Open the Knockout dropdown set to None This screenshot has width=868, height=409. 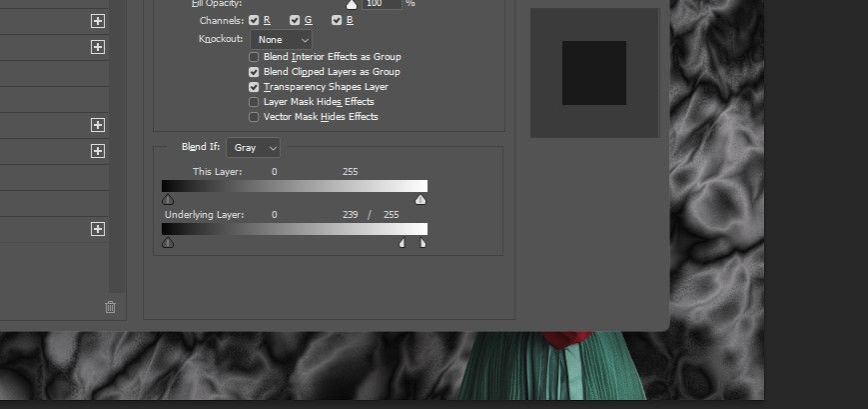[x=282, y=40]
